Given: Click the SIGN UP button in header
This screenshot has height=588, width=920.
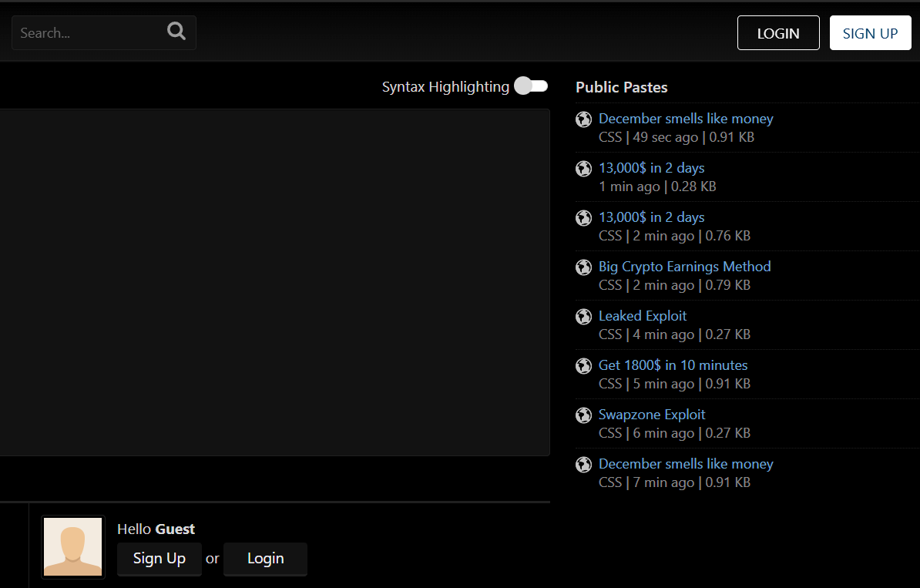Looking at the screenshot, I should [870, 33].
